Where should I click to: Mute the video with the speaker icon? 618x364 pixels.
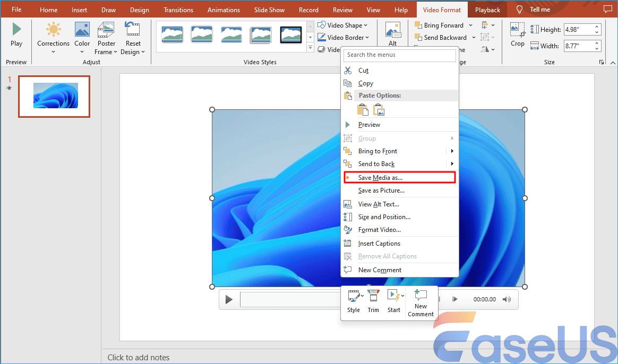507,299
